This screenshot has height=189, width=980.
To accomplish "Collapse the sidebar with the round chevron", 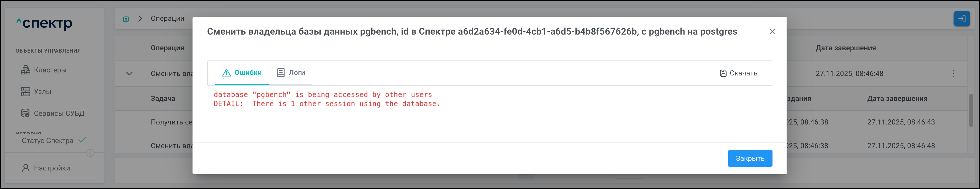I will point(90,153).
